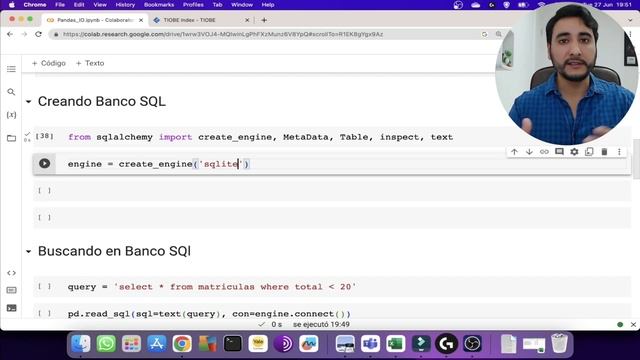Viewport: 640px width, 360px height.
Task: Delete the active cell with trash icon
Action: tap(604, 152)
